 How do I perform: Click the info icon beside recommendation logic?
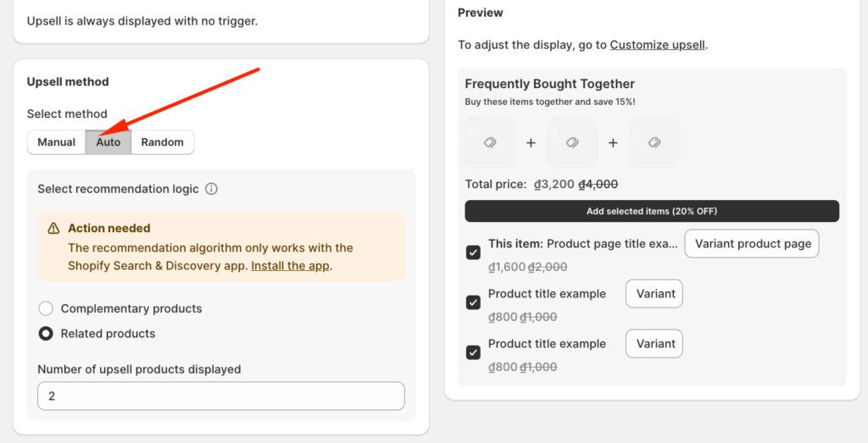click(212, 189)
